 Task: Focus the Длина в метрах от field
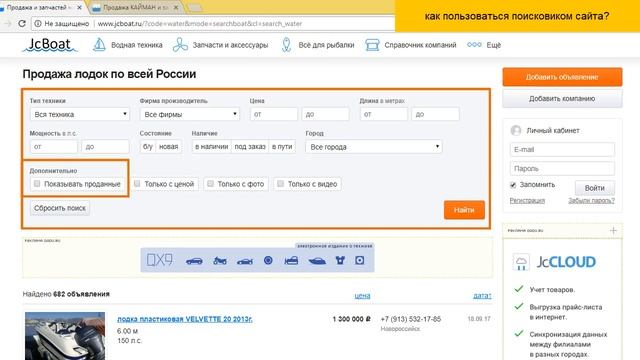(384, 114)
